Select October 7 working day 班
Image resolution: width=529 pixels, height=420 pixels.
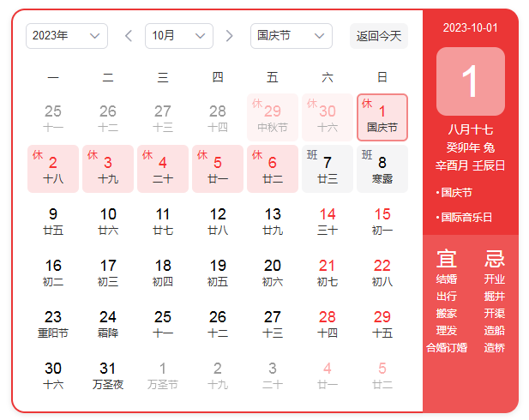(328, 169)
